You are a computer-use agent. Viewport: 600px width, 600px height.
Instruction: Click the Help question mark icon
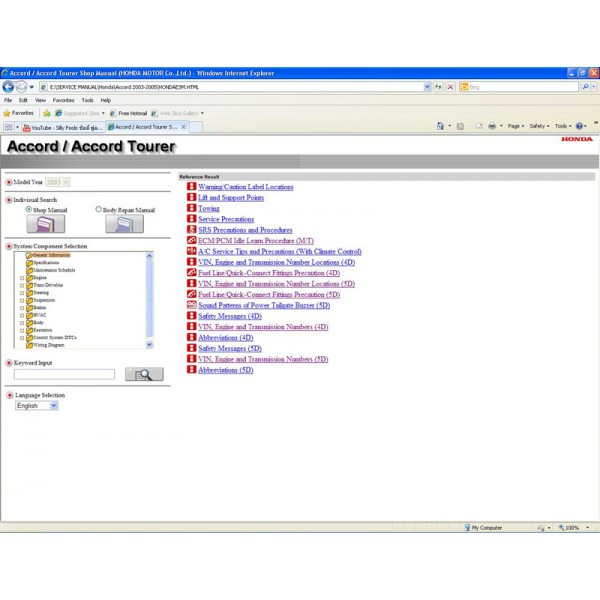point(579,126)
